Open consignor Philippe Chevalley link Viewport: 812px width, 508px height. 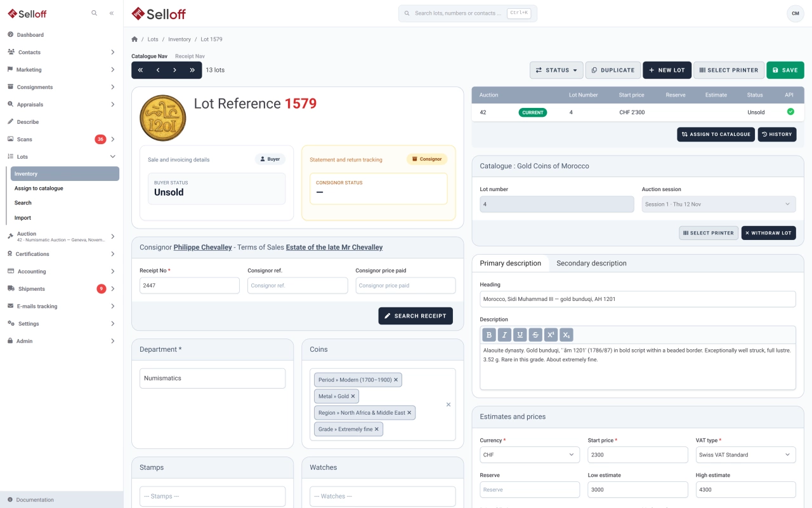click(x=203, y=248)
